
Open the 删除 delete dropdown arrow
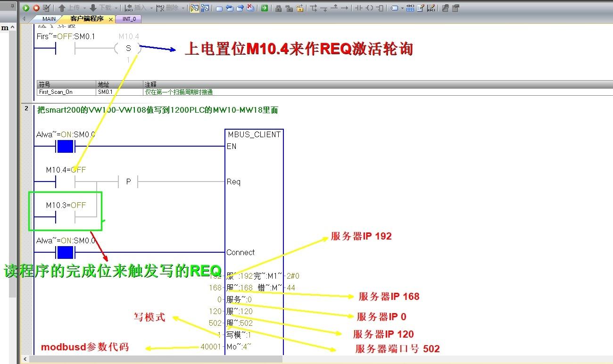(x=182, y=8)
